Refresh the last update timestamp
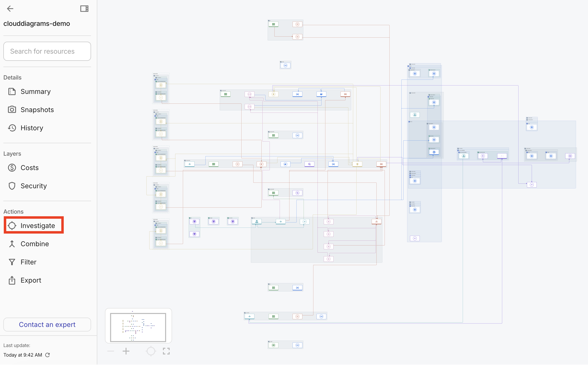The image size is (588, 365). [x=48, y=355]
